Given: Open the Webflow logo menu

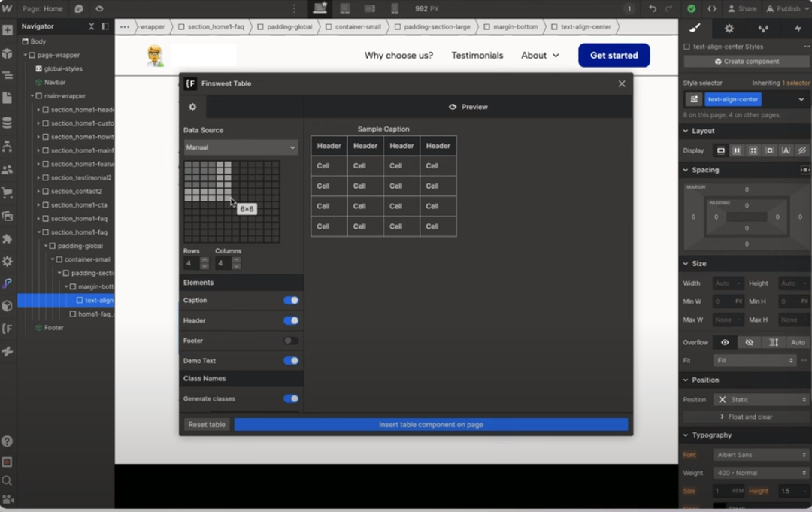Looking at the screenshot, I should [x=8, y=8].
